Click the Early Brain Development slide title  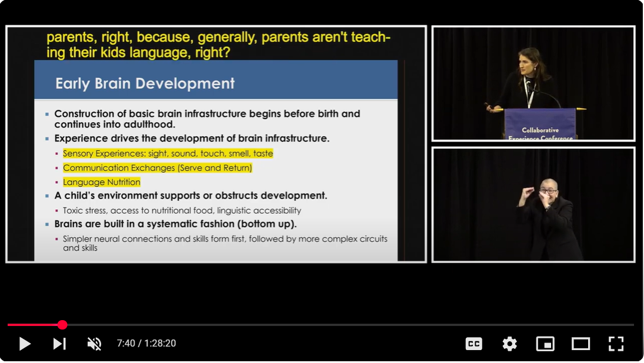pos(145,83)
